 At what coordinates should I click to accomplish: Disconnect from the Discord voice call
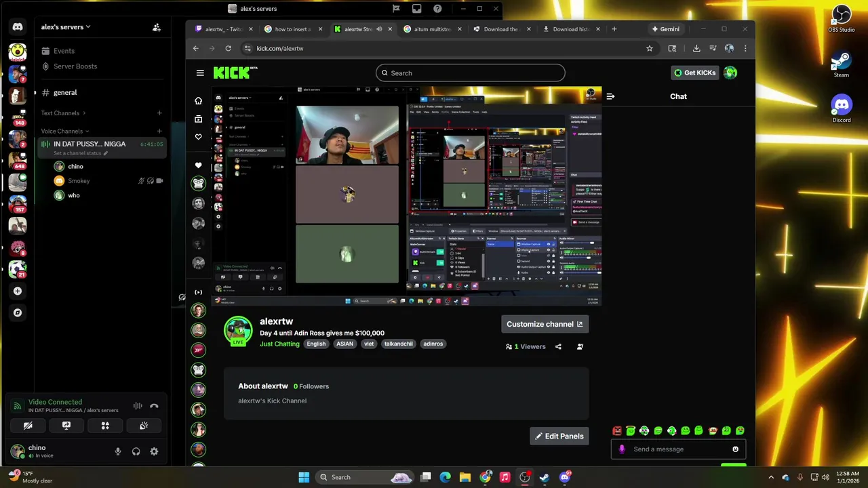tap(154, 406)
